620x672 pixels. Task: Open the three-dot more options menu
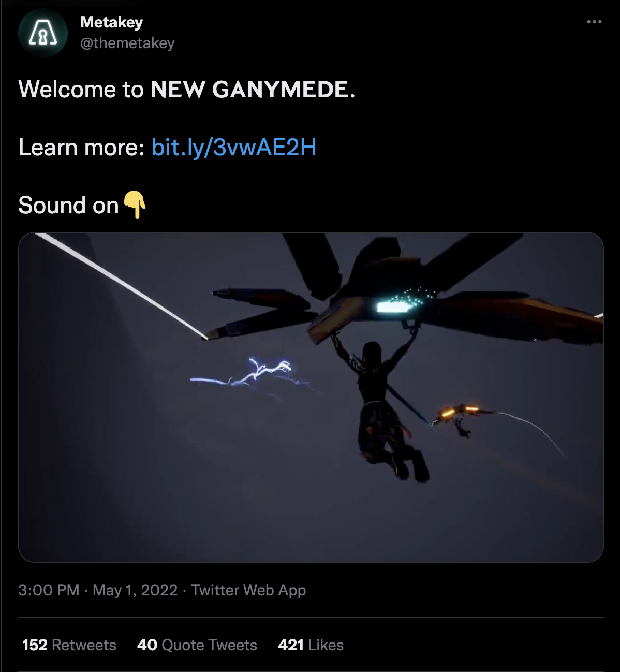(594, 22)
